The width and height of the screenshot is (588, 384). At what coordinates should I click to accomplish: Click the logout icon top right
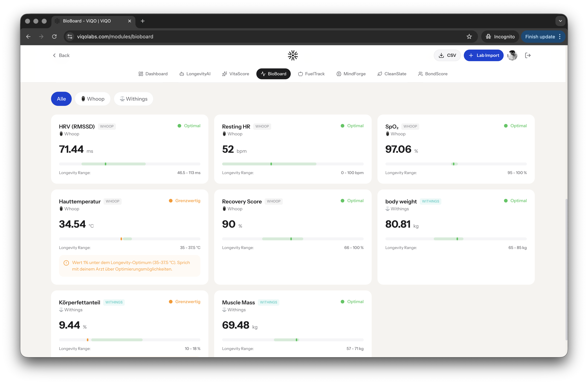coord(528,55)
